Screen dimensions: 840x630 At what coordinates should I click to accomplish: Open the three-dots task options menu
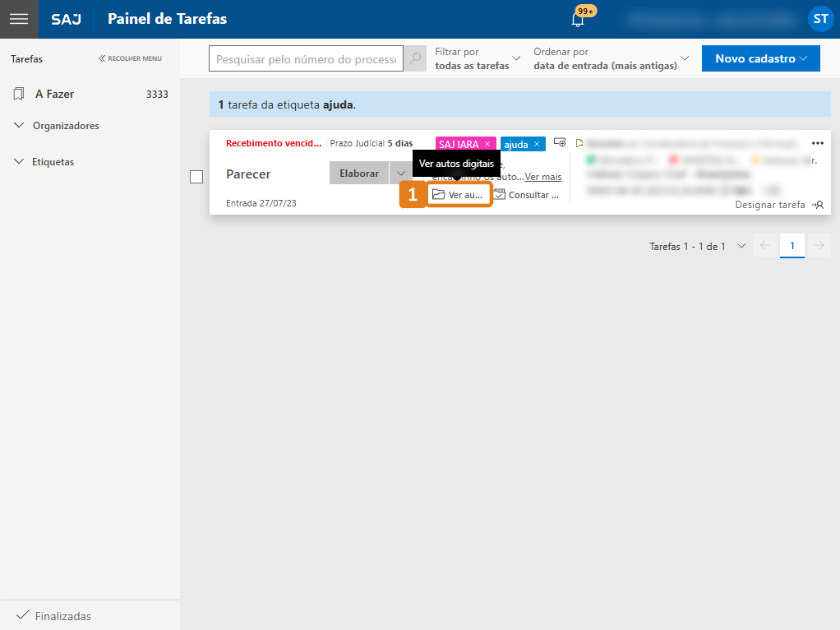pos(817,143)
